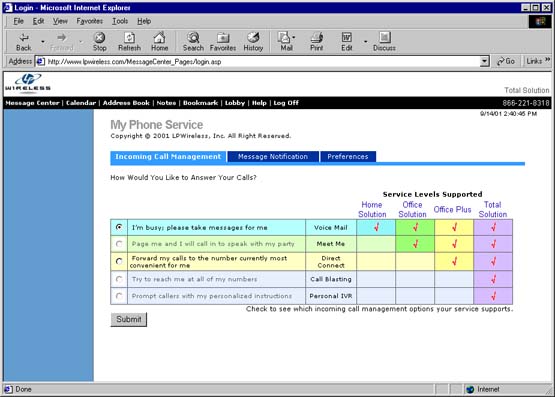555x397 pixels.
Task: Click the Call Blasting cell
Action: pos(331,279)
